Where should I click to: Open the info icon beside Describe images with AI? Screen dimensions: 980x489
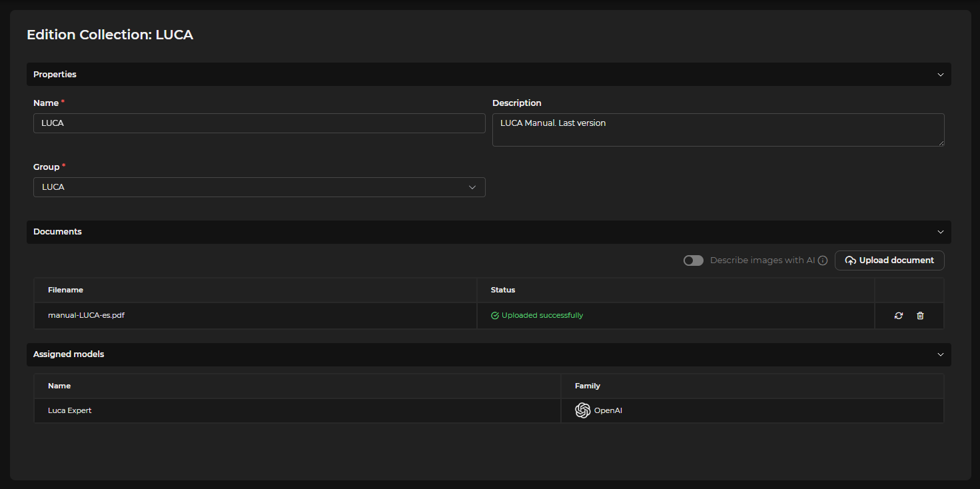(x=823, y=260)
